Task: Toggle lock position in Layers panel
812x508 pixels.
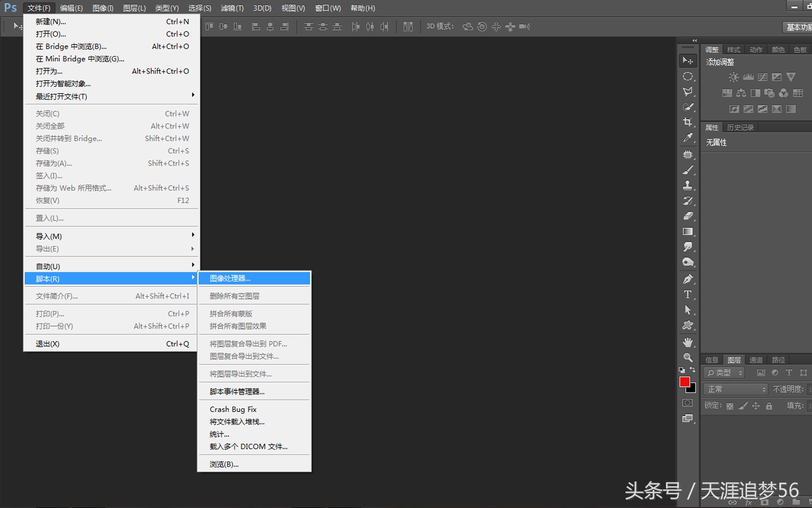Action: [756, 406]
